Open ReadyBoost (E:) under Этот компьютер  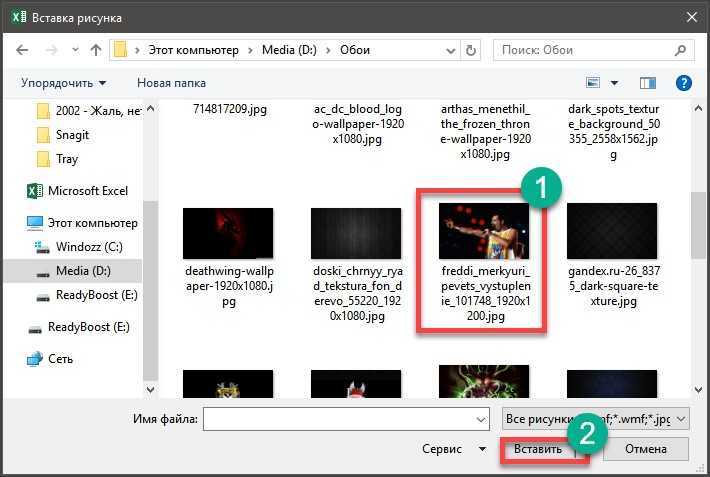coord(86,295)
